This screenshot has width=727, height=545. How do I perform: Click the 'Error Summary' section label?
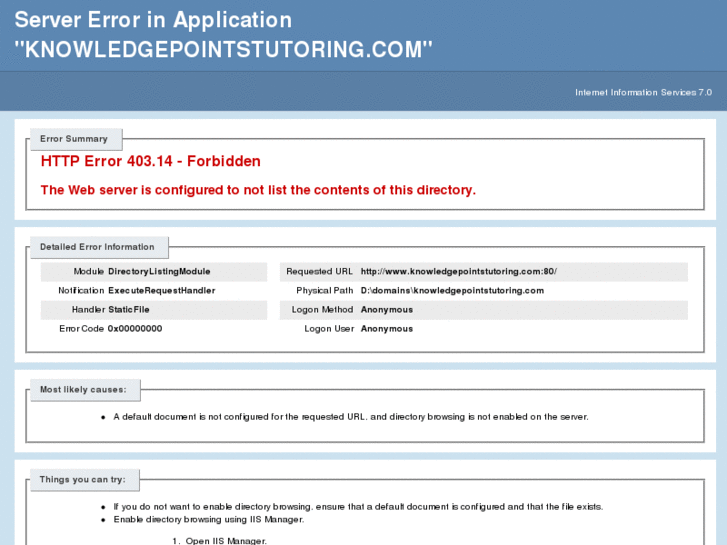pos(74,139)
